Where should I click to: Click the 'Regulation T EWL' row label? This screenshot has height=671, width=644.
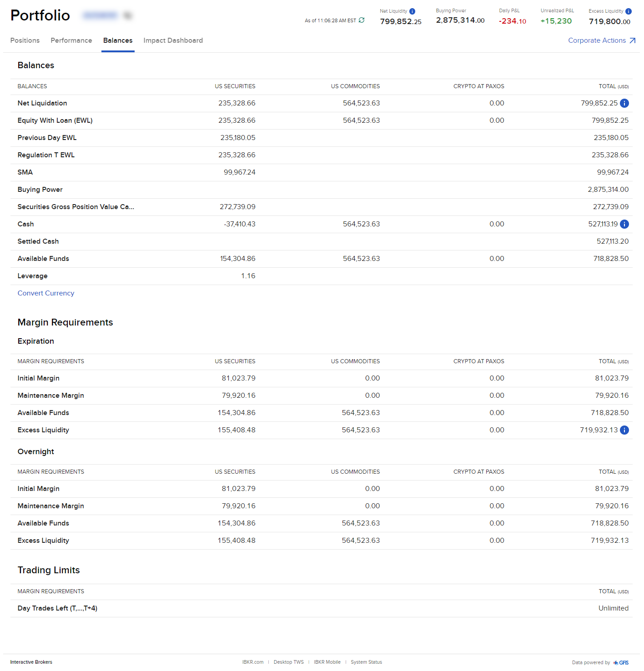pyautogui.click(x=46, y=155)
